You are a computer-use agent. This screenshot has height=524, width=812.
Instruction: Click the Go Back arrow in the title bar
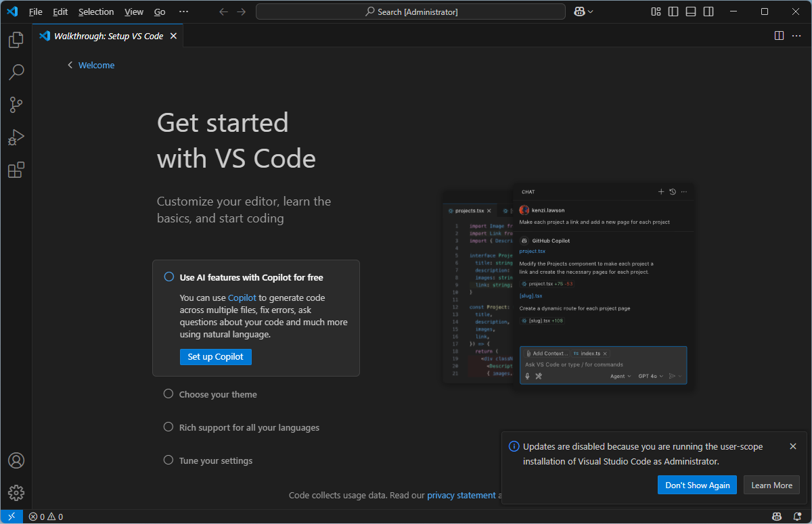224,11
